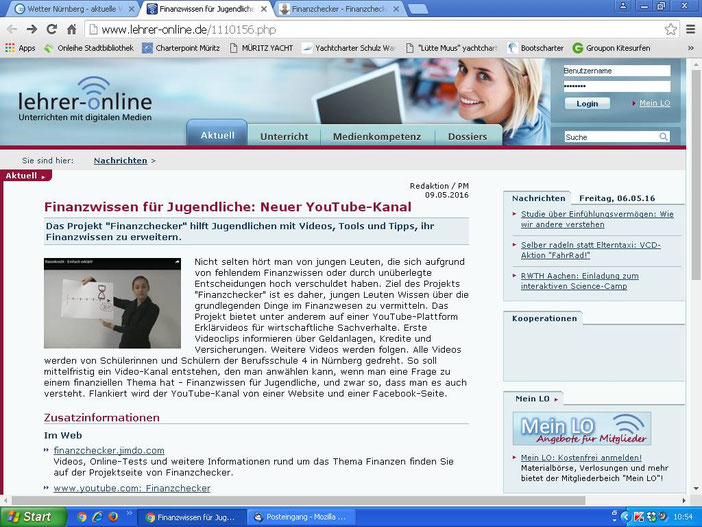
Task: Click the vertical scrollbar down arrow
Action: pos(695,488)
